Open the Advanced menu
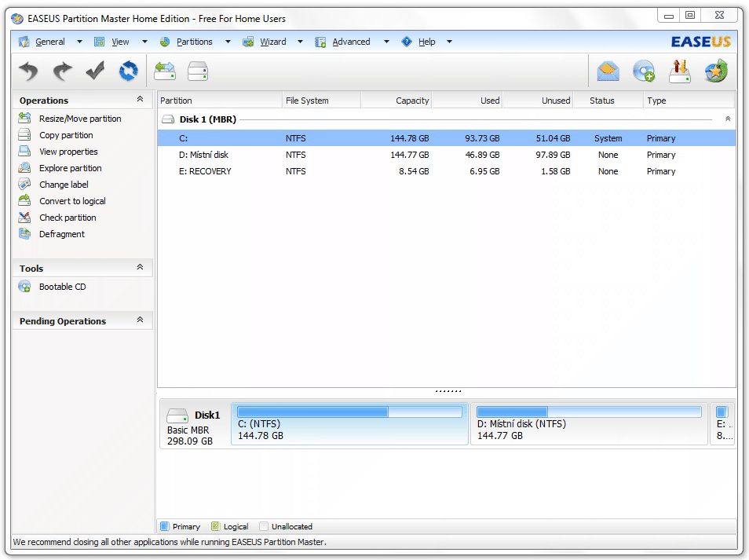The width and height of the screenshot is (749, 560). [351, 42]
